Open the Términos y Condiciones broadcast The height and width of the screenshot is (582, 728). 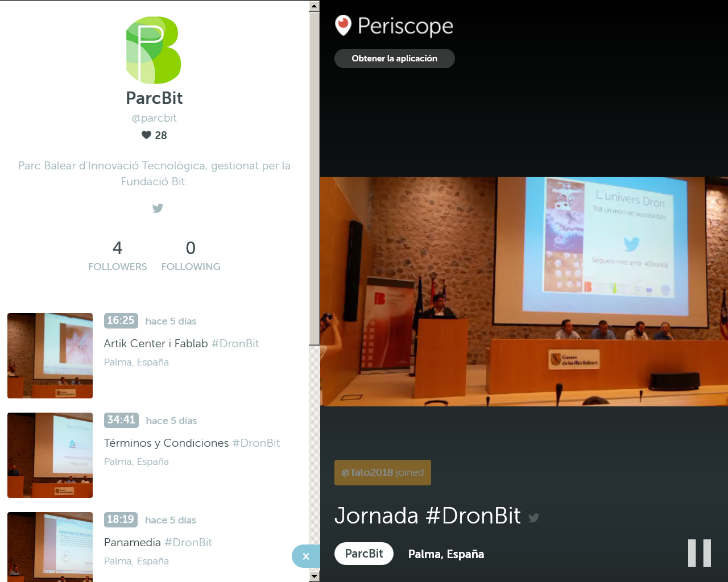(x=166, y=443)
